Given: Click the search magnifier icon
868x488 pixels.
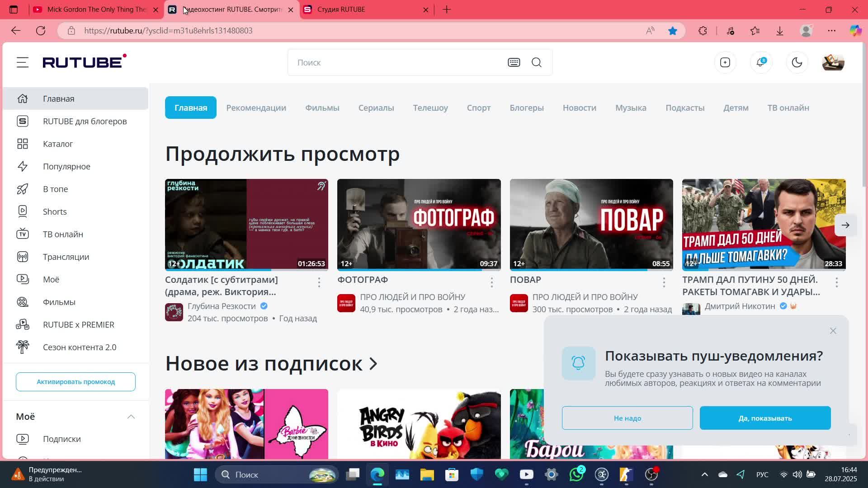Looking at the screenshot, I should (536, 62).
